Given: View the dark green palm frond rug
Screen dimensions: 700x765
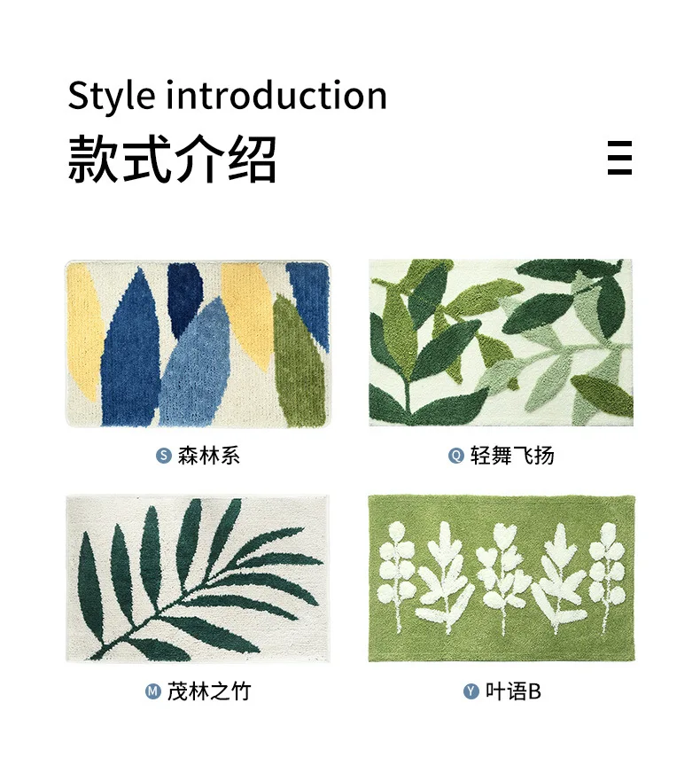Looking at the screenshot, I should (198, 579).
